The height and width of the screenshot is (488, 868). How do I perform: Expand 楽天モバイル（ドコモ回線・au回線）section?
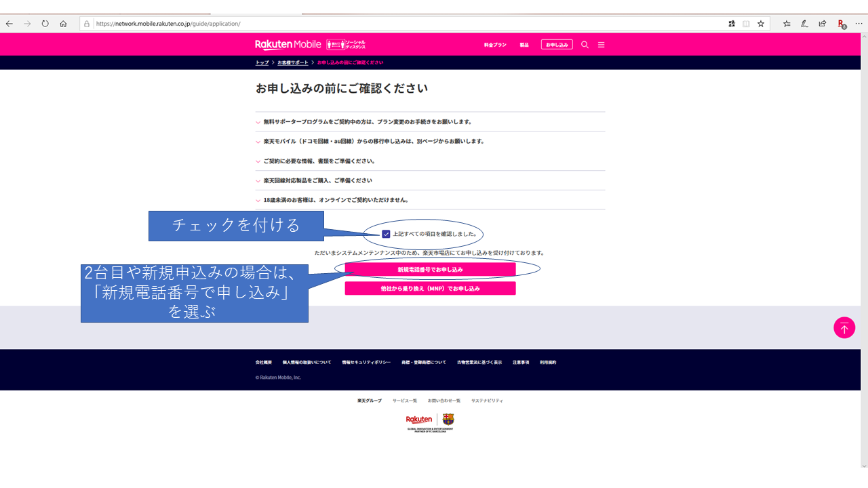pyautogui.click(x=430, y=142)
